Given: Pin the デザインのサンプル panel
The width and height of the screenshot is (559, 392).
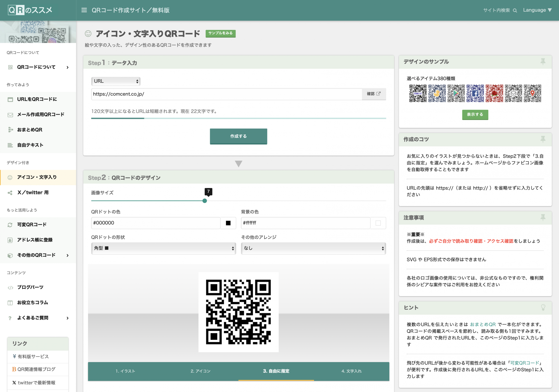Looking at the screenshot, I should 543,62.
